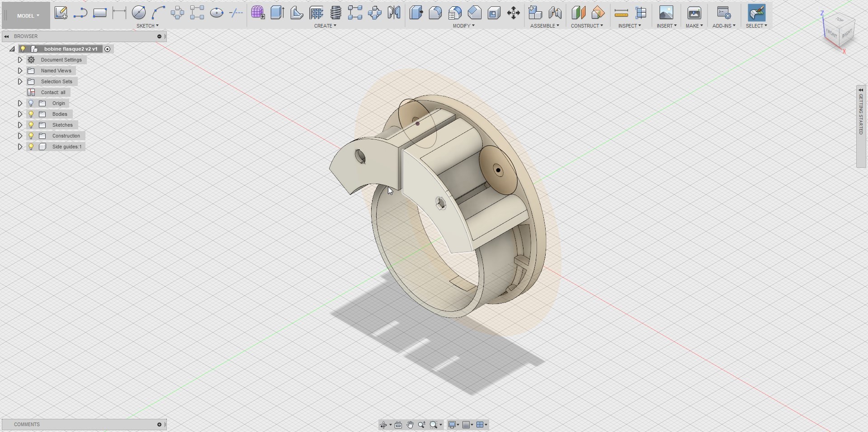
Task: Open the CONSTRUCT menu
Action: coord(586,26)
